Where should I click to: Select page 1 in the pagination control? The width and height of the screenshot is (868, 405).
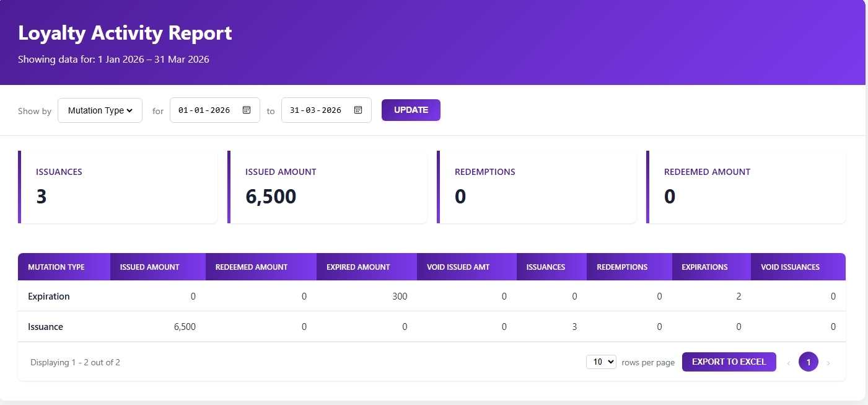tap(808, 362)
